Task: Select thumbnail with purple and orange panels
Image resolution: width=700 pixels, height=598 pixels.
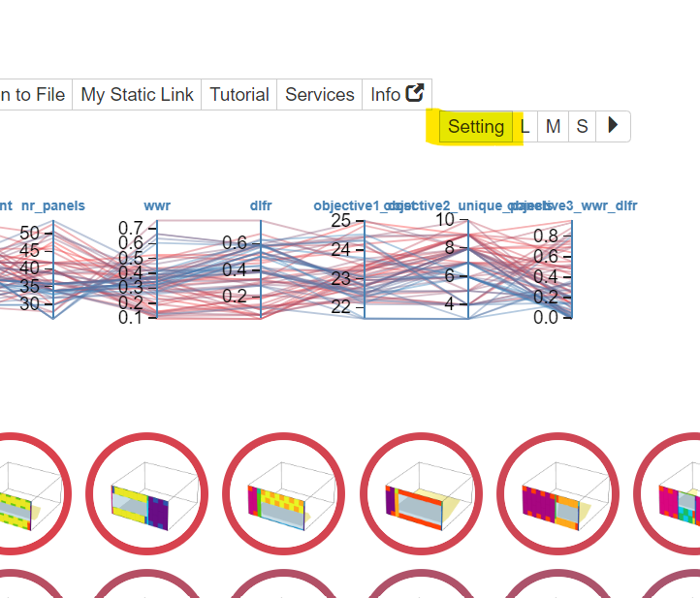Action: pos(557,492)
